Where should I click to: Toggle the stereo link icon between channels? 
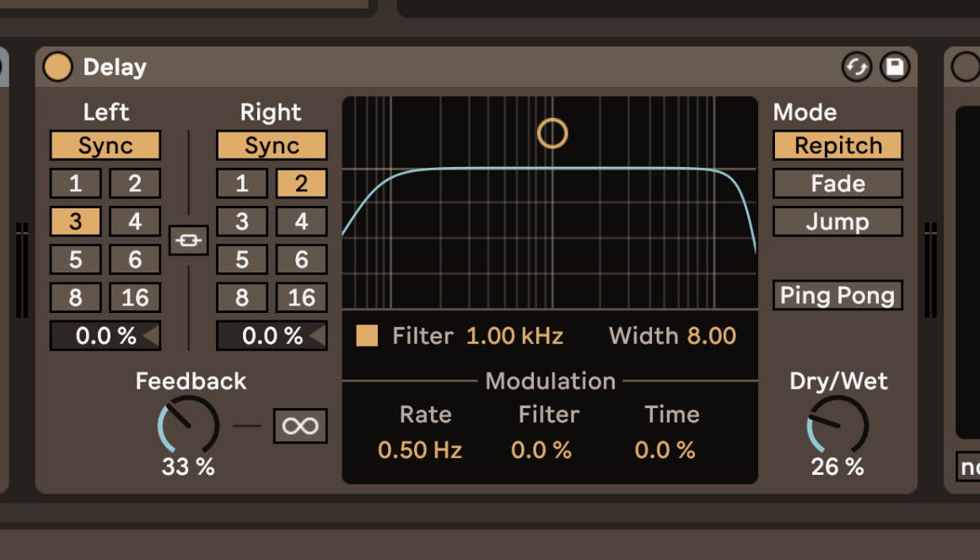[x=188, y=240]
